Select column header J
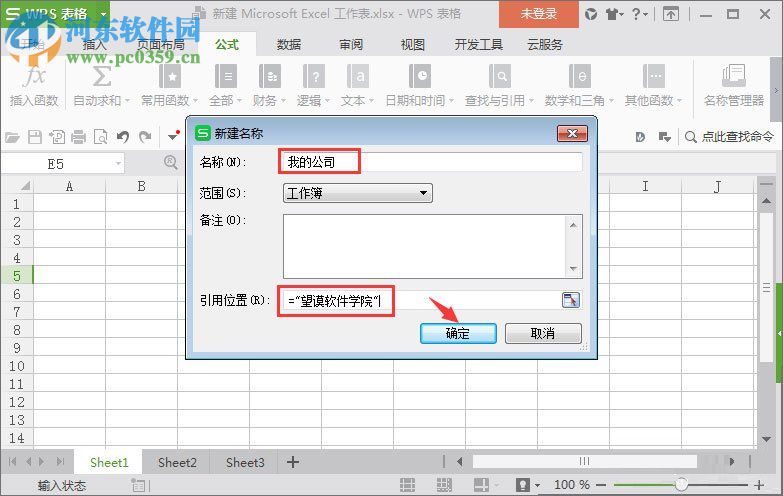783x496 pixels. pos(717,186)
